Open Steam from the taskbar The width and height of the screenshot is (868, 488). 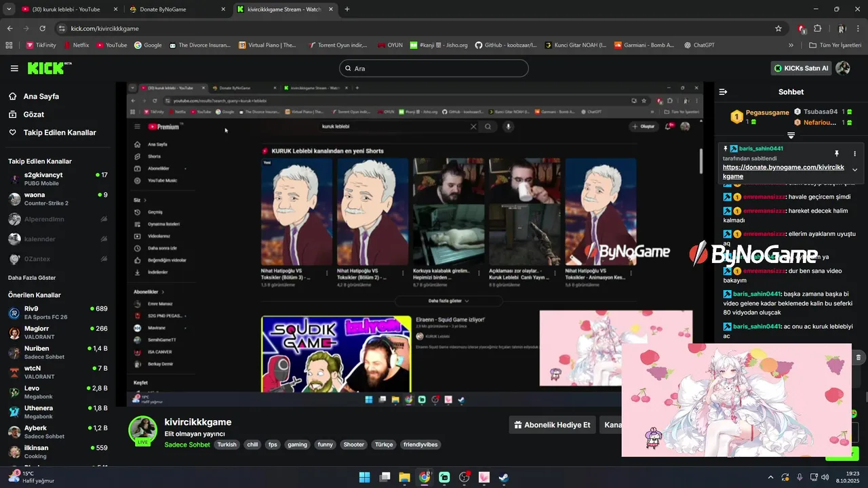(x=504, y=477)
